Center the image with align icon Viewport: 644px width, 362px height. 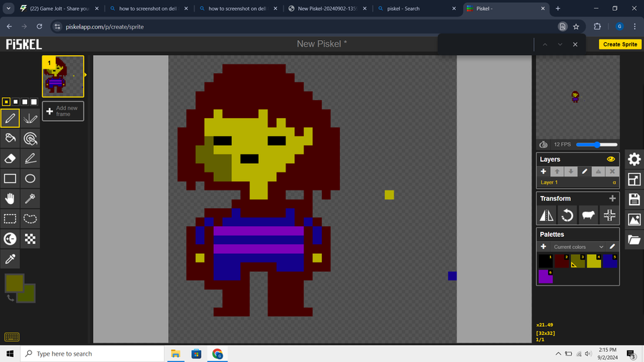609,215
